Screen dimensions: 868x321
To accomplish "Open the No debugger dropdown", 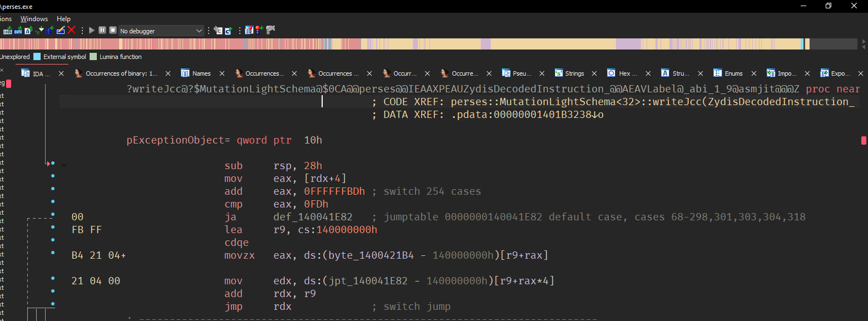I will pos(161,31).
